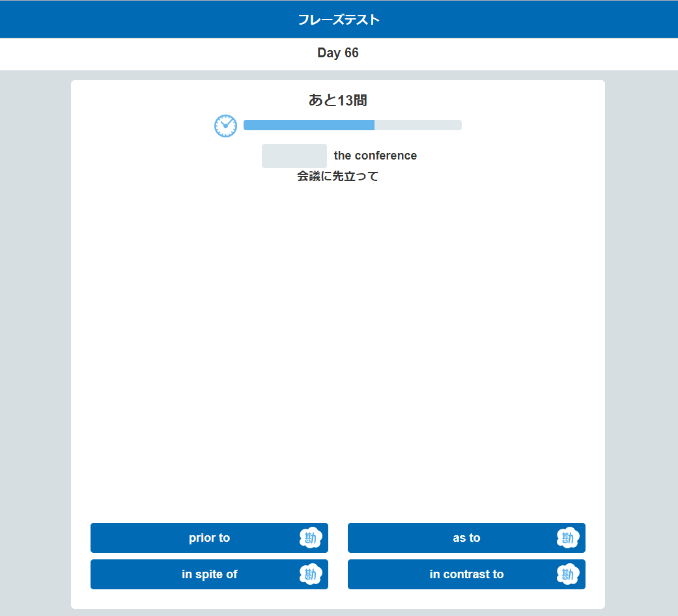Click the guess icon on 'as to'
This screenshot has height=616, width=678.
coord(568,538)
